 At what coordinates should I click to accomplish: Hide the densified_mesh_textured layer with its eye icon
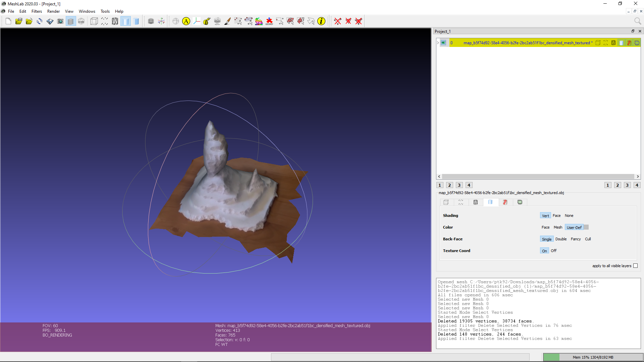(443, 43)
